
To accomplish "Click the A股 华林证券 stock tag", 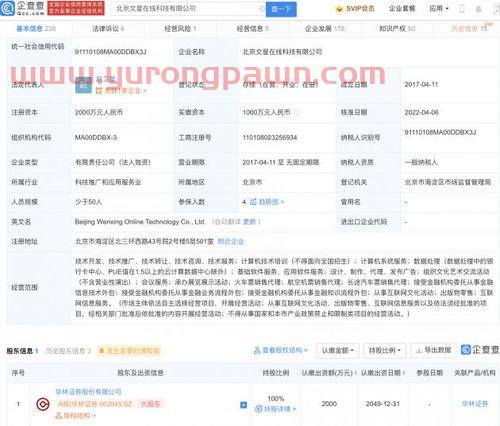I will (x=95, y=404).
